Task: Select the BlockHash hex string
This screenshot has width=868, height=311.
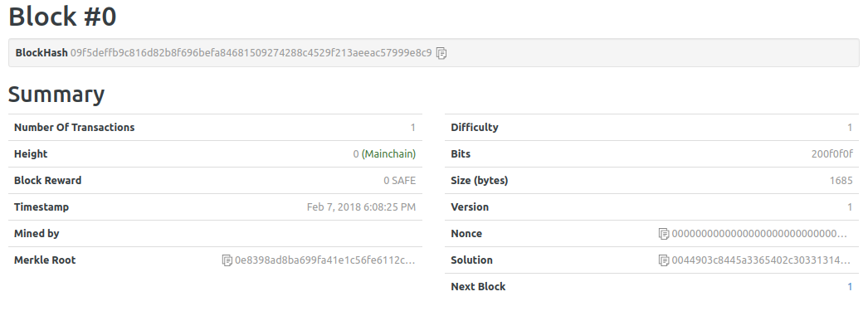Action: (251, 53)
